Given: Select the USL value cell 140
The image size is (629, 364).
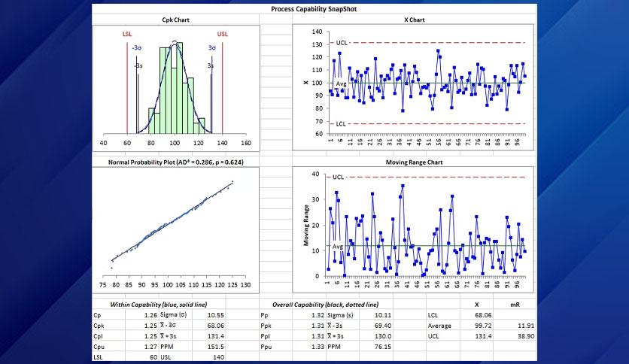Looking at the screenshot, I should point(208,356).
